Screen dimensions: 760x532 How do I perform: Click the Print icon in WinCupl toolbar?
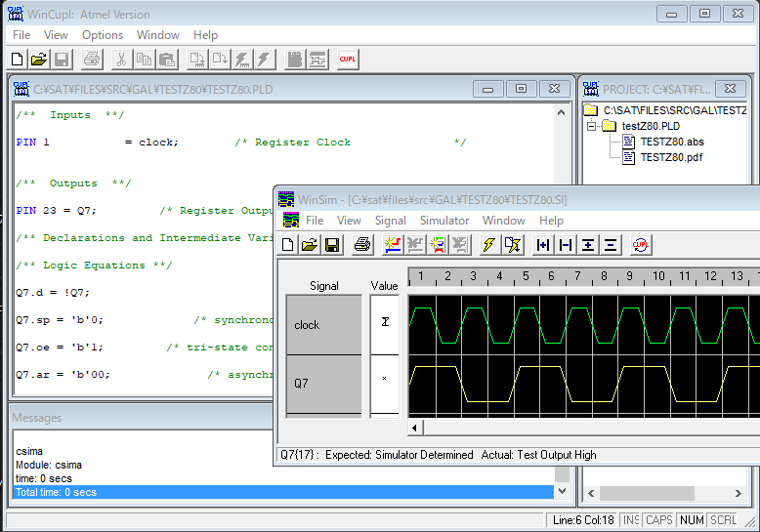point(92,60)
